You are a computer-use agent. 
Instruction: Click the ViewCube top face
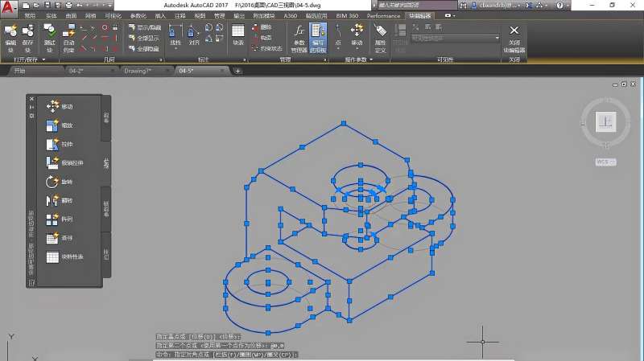[605, 122]
